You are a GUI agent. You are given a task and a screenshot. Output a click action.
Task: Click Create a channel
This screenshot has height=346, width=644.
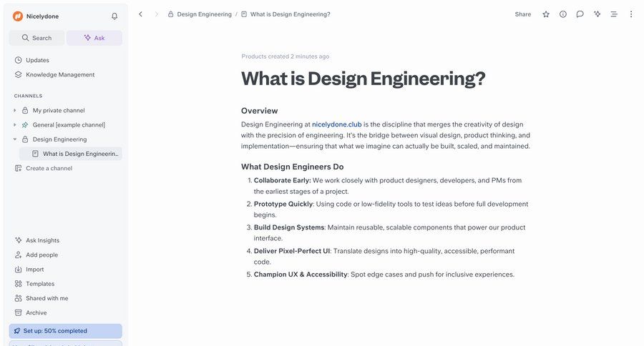coord(49,168)
